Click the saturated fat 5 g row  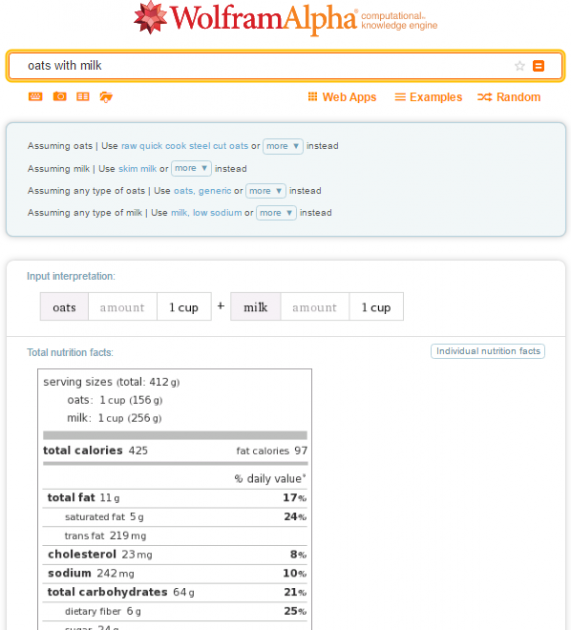(175, 517)
